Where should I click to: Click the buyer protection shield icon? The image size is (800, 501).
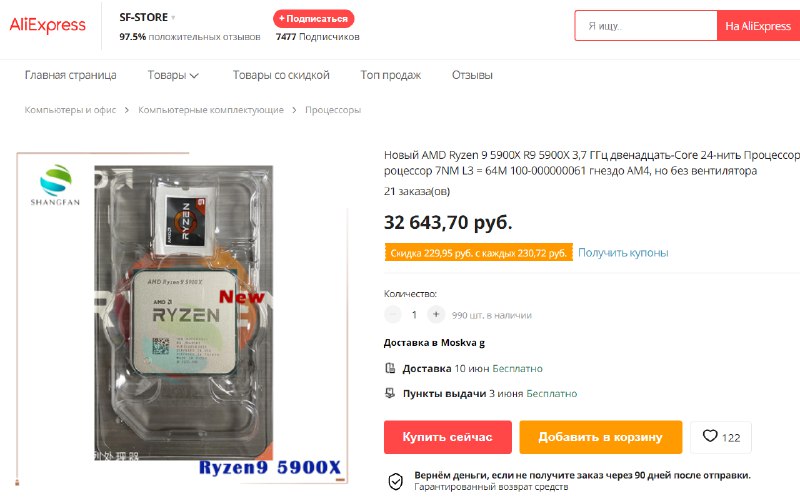[395, 481]
